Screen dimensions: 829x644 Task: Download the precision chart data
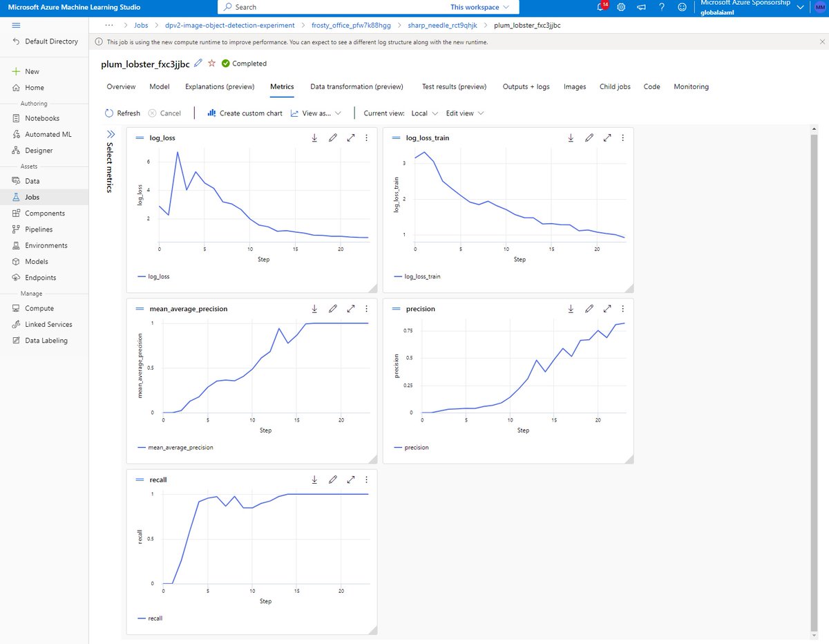tap(571, 309)
